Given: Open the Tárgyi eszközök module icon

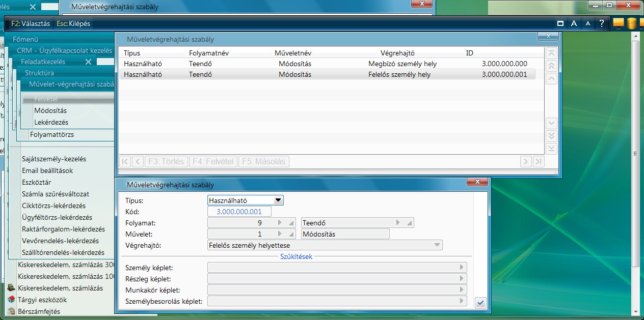Looking at the screenshot, I should point(11,300).
